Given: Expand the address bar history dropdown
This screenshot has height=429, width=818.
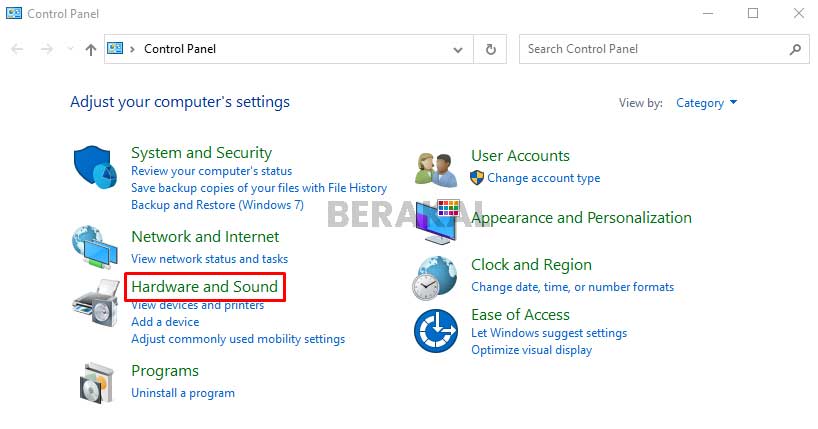Looking at the screenshot, I should point(458,48).
